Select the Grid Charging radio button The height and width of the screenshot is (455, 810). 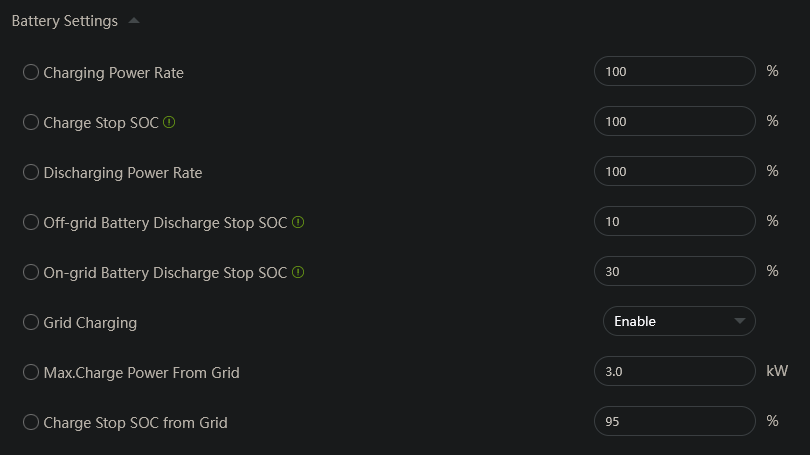pyautogui.click(x=31, y=322)
